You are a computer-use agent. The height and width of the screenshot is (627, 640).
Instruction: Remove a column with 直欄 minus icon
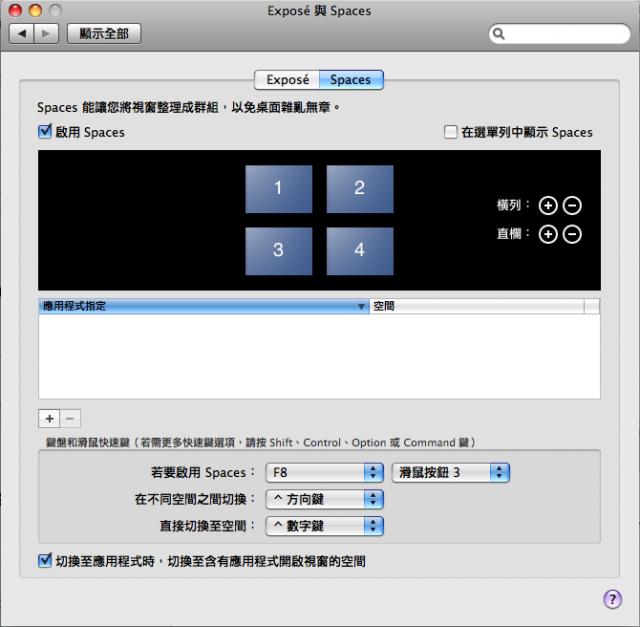[572, 234]
